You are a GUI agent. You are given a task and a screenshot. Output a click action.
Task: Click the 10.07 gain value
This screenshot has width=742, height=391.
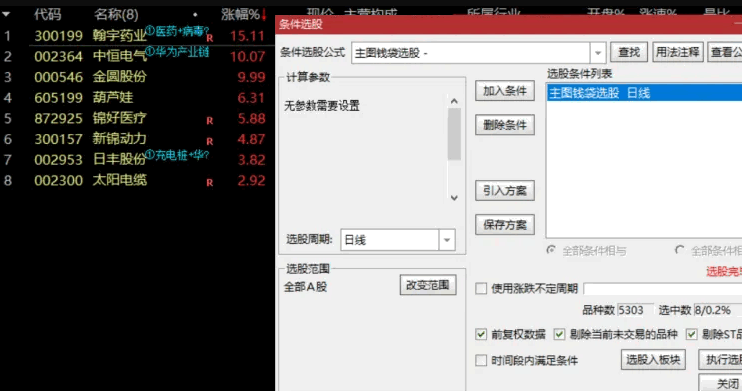pos(247,57)
